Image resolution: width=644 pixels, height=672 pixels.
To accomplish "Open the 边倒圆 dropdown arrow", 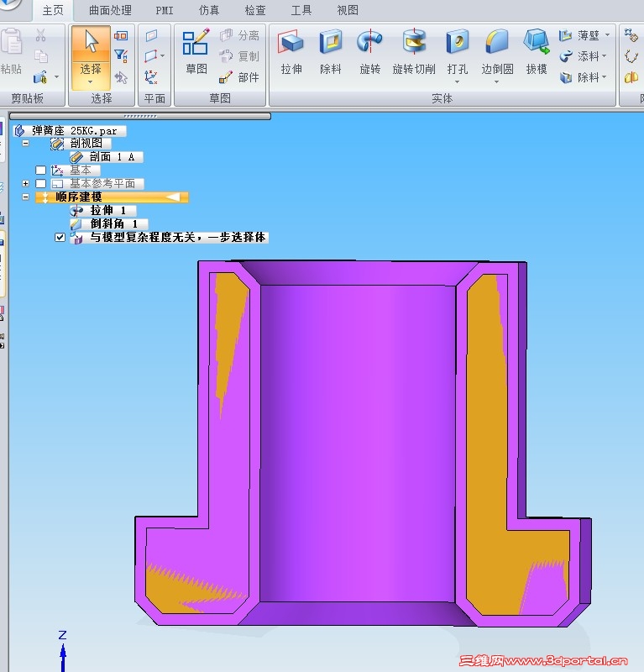I will click(496, 81).
